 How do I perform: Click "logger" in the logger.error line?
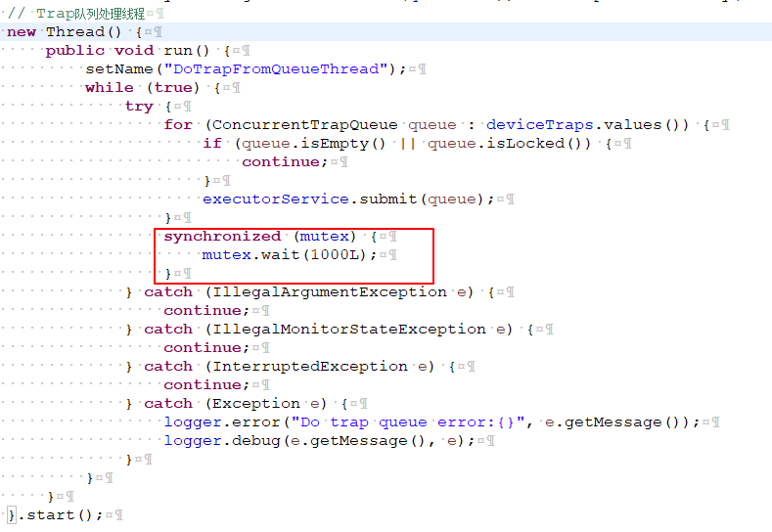193,422
